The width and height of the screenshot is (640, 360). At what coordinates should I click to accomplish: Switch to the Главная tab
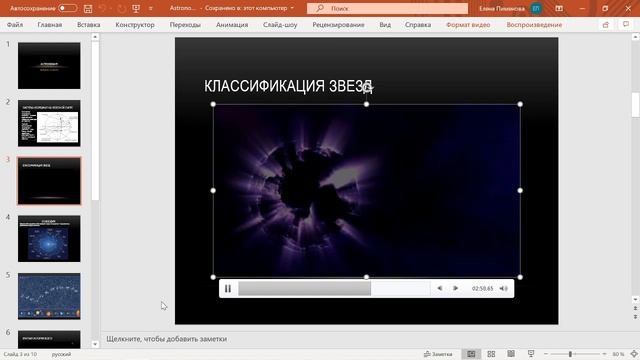click(x=50, y=25)
